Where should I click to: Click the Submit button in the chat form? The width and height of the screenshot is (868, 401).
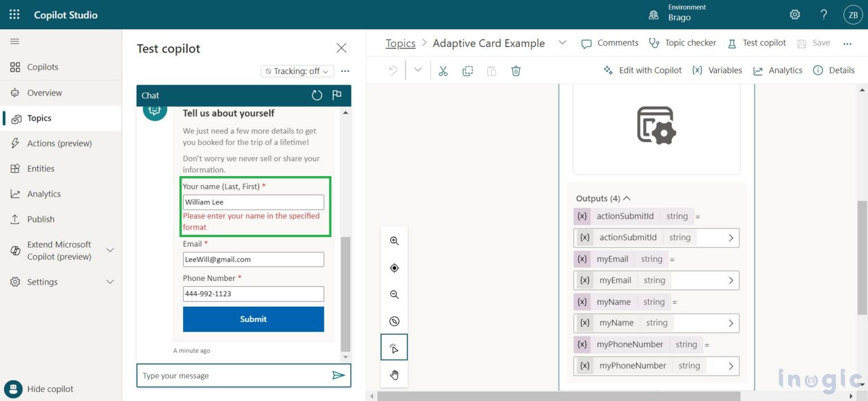click(x=253, y=319)
